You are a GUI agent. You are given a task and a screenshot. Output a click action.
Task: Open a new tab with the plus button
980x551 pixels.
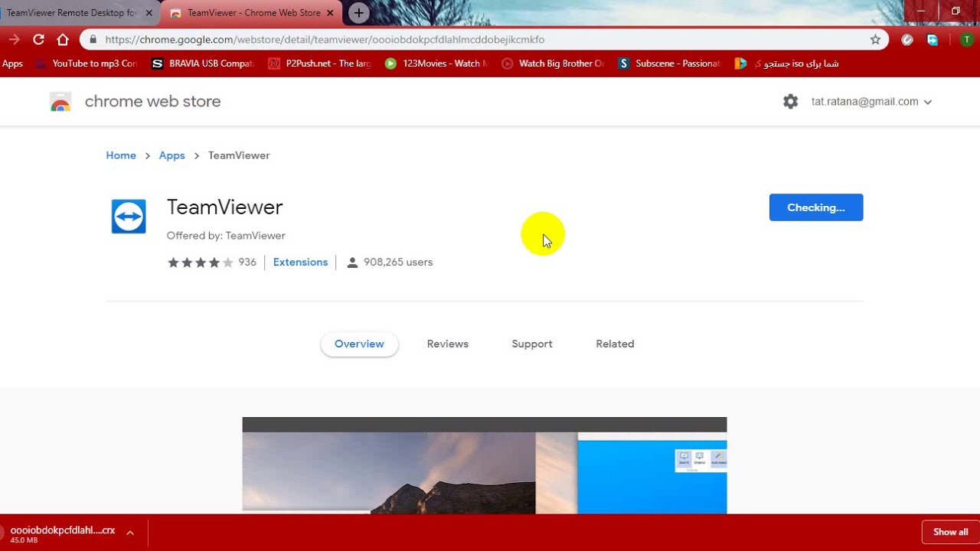(x=358, y=13)
